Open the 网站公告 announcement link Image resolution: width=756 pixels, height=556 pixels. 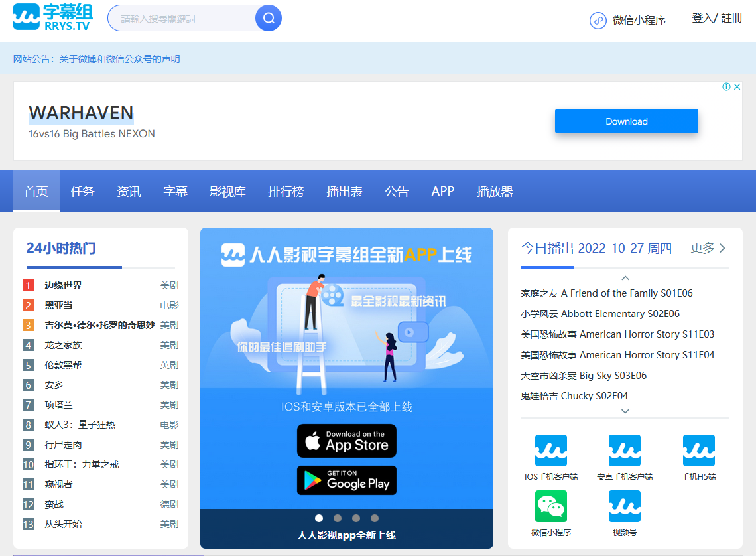[x=96, y=59]
